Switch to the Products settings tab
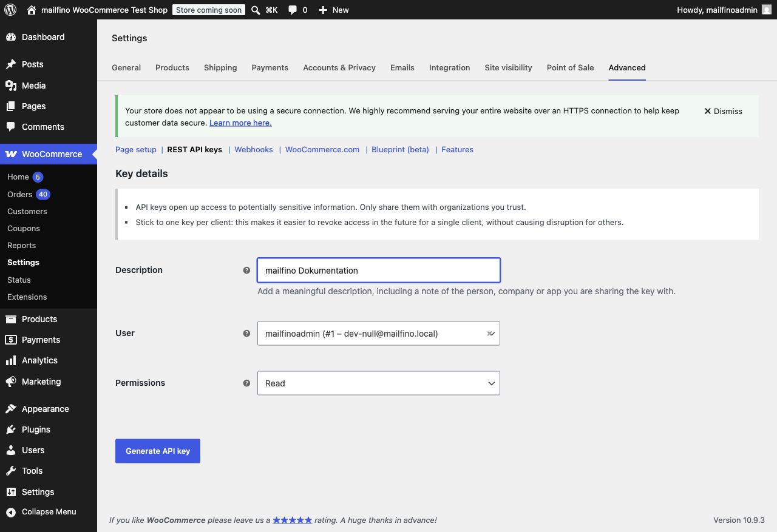 tap(172, 67)
